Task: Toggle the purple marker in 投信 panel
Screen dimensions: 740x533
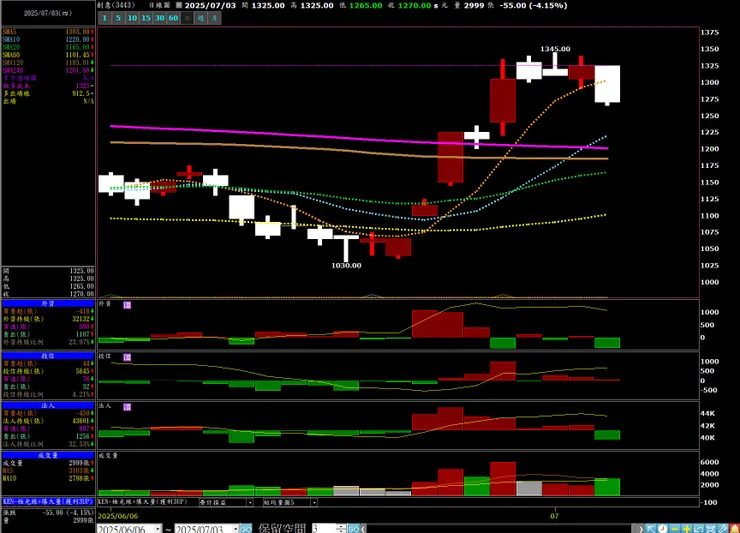Action: click(x=127, y=357)
